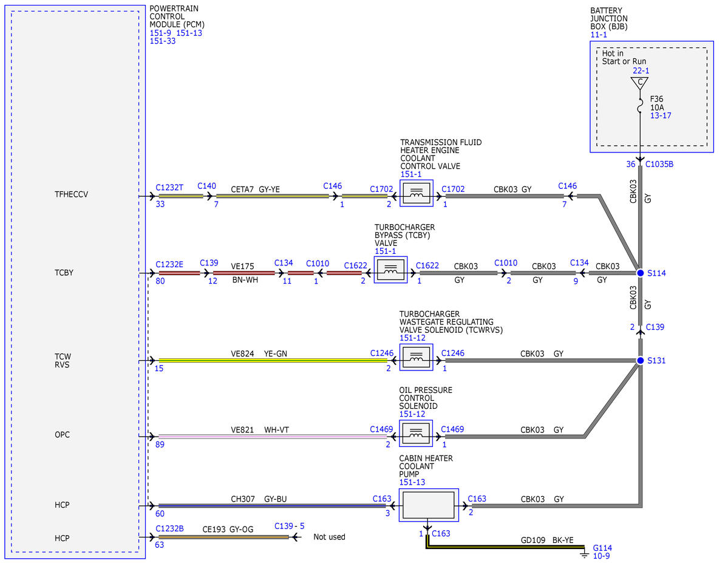The image size is (728, 563).
Task: Open fuse F36 reference link 13-17
Action: (x=660, y=115)
